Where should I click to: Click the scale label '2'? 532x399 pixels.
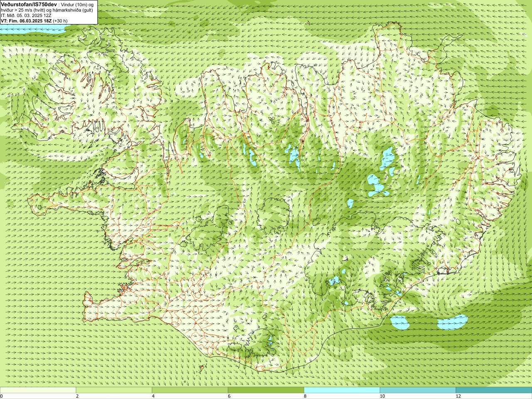pos(77,396)
